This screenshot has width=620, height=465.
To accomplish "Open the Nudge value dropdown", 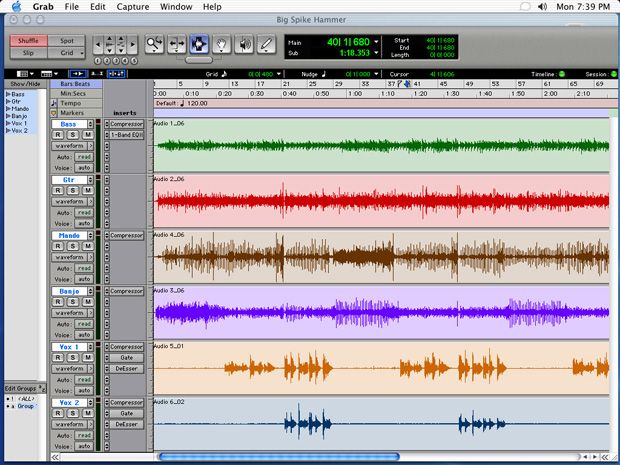I will (376, 74).
